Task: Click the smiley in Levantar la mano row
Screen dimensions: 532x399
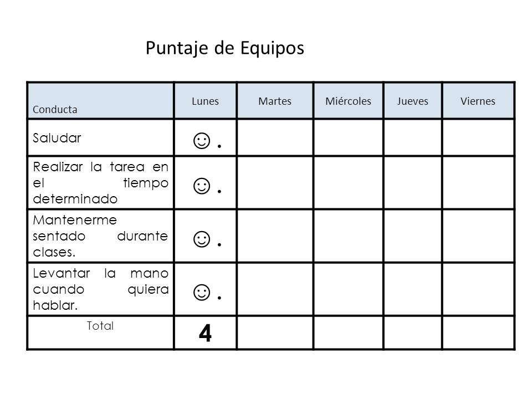Action: point(202,292)
